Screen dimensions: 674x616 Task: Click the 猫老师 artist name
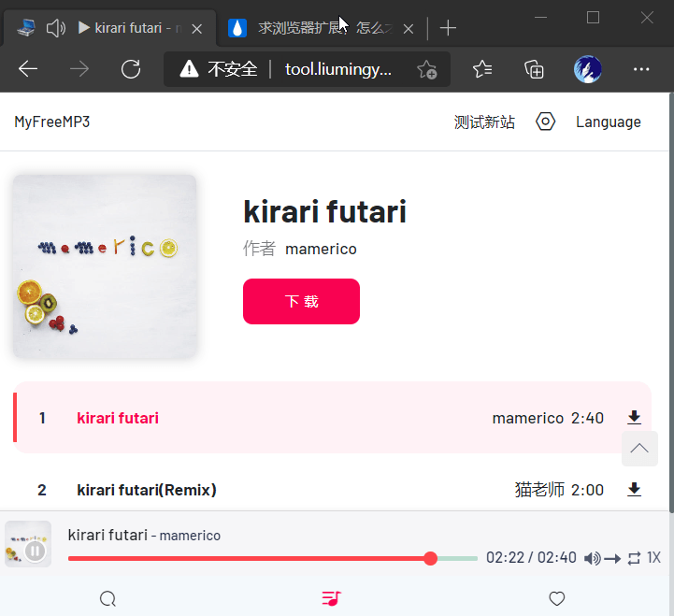click(x=539, y=490)
